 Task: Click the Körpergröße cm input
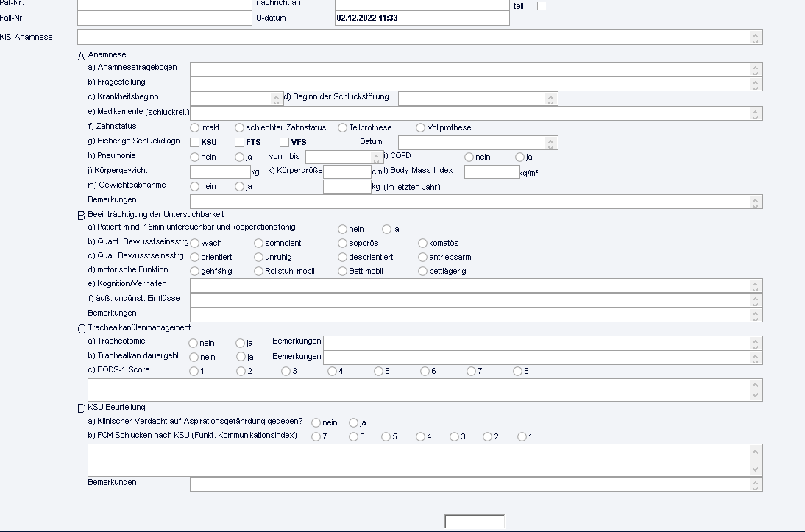(347, 171)
